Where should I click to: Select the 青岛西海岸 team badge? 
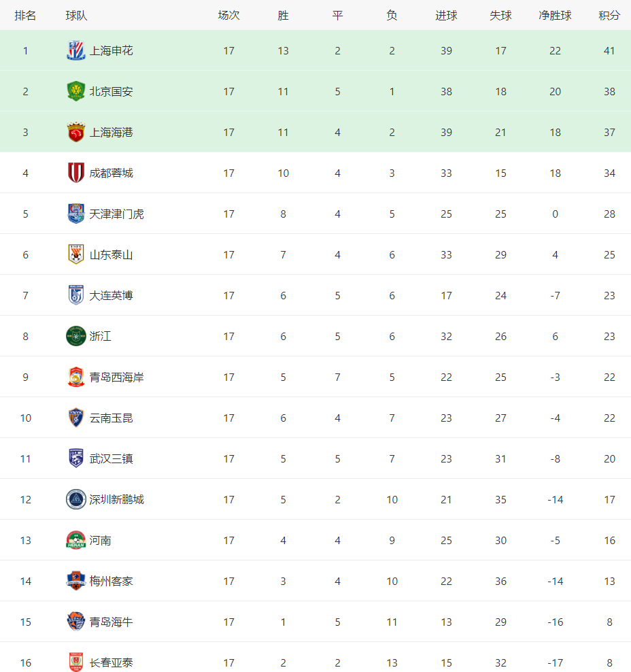76,377
